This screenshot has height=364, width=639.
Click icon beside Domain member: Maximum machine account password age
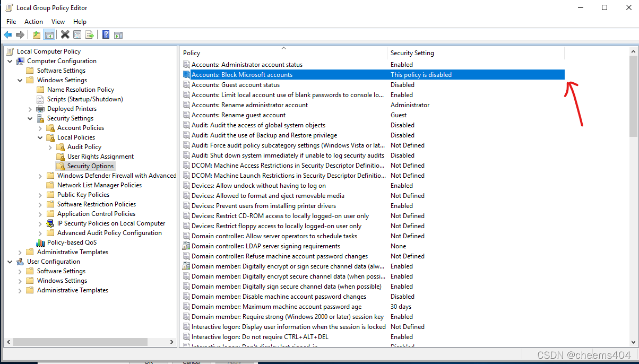click(186, 307)
